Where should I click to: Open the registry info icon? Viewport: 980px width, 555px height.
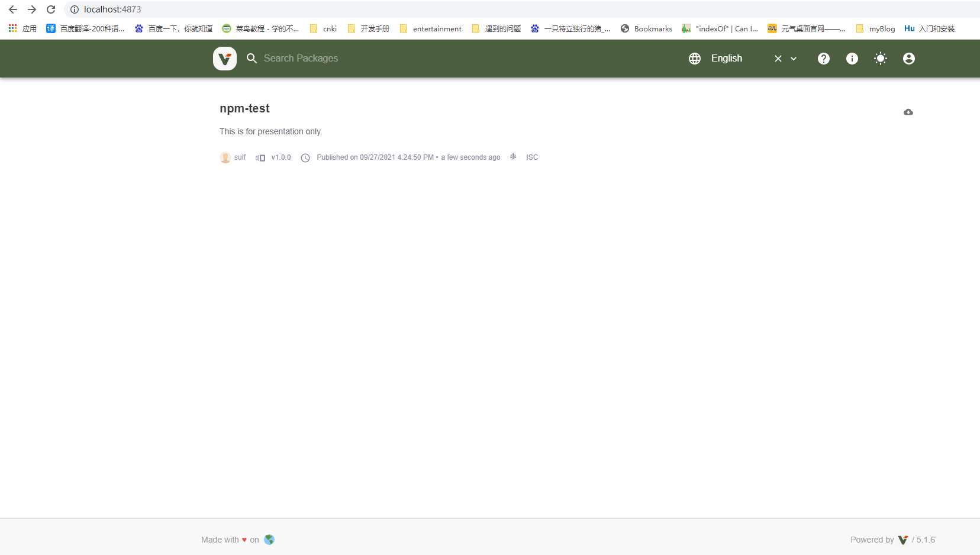[852, 59]
